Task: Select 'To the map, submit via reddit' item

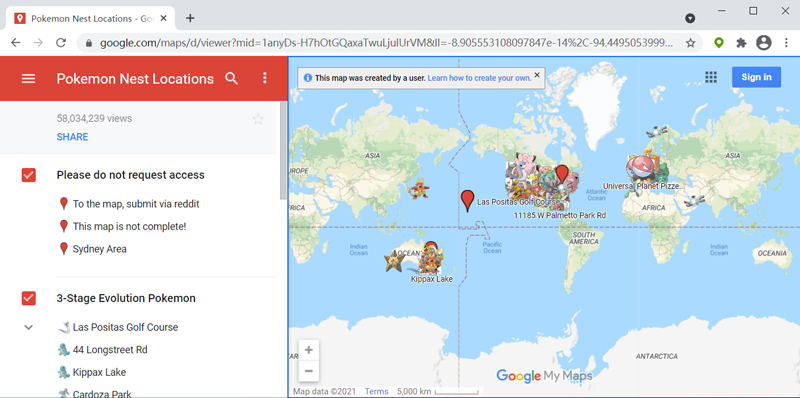Action: pos(136,204)
